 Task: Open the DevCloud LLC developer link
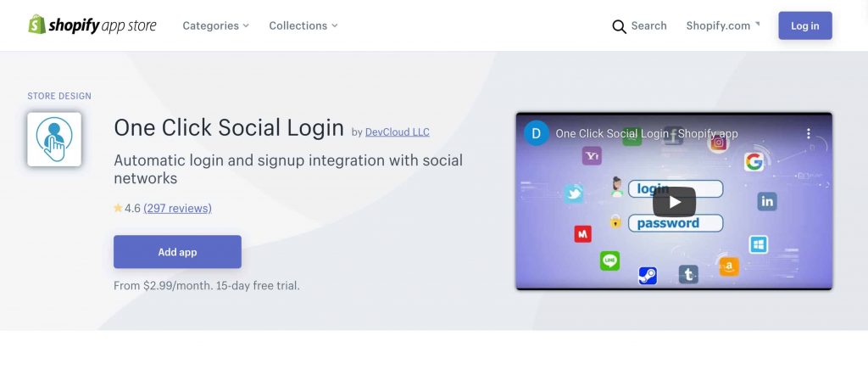tap(398, 132)
